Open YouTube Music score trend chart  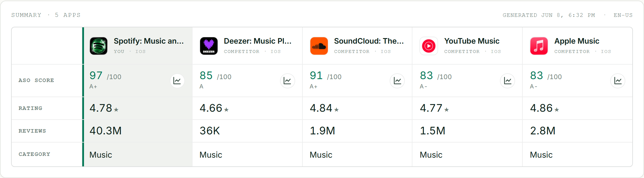coord(508,81)
